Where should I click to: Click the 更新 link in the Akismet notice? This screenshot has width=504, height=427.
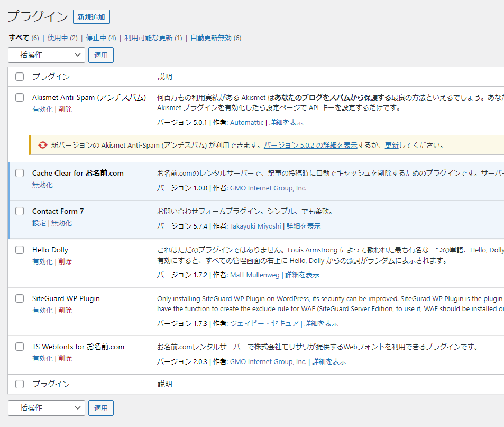coord(391,146)
